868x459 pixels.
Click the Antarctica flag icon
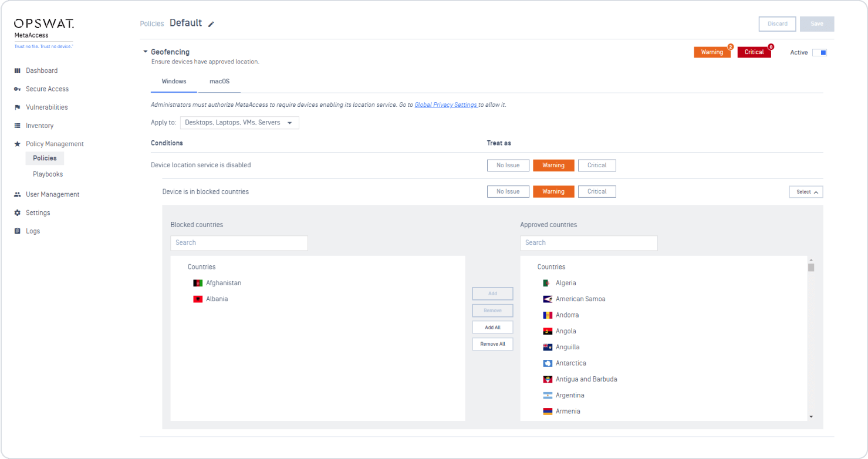pyautogui.click(x=548, y=363)
